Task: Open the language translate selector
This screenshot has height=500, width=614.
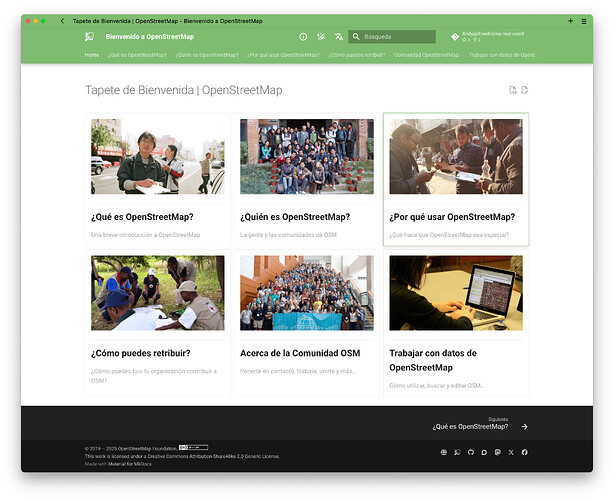Action: (x=339, y=37)
